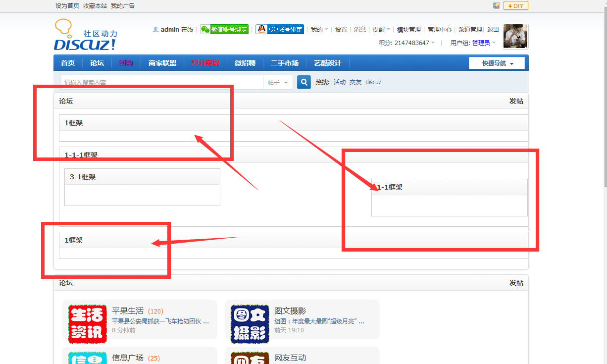Click the 平果生活 forum title
The height and width of the screenshot is (364, 607).
[x=128, y=311]
